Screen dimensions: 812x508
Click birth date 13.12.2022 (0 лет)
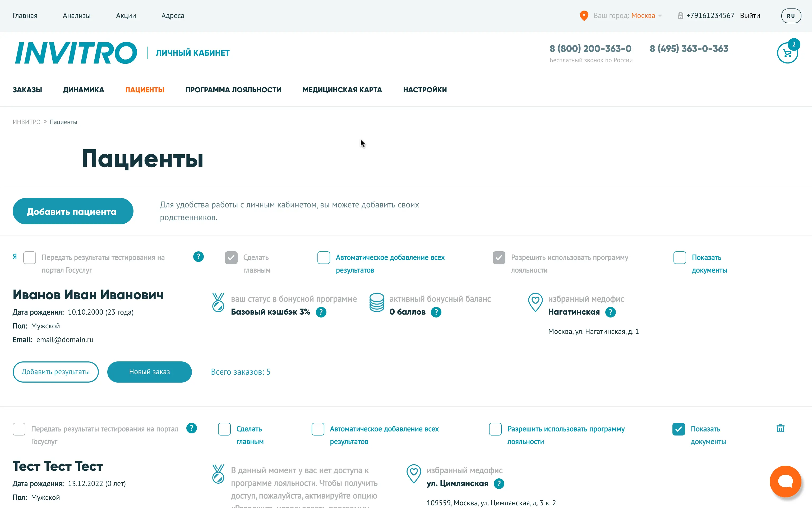pos(97,483)
